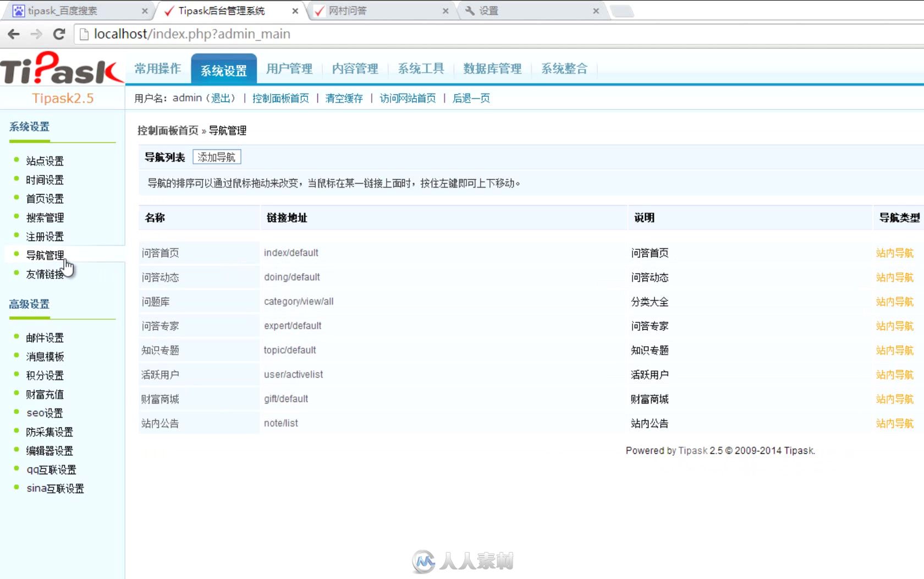The height and width of the screenshot is (579, 924).
Task: Open qq互联设置 in sidebar
Action: 51,470
